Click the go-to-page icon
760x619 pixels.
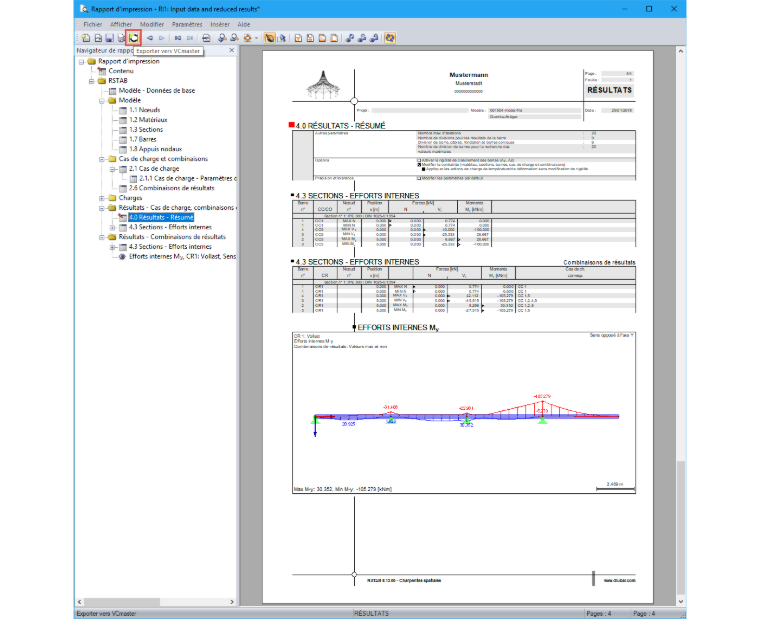[x=206, y=38]
